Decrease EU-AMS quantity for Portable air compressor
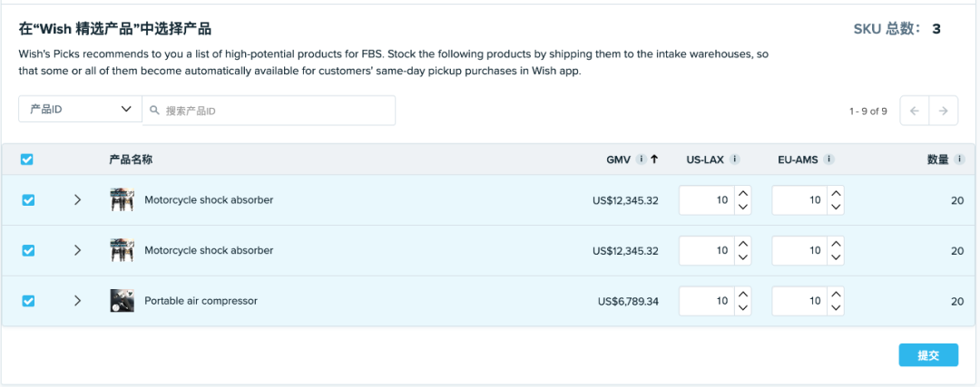980x387 pixels. (836, 308)
